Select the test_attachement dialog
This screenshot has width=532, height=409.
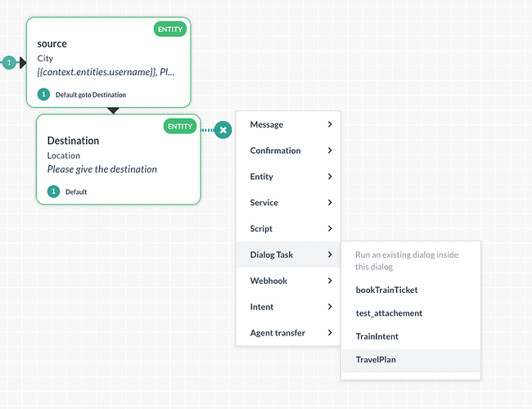[389, 313]
